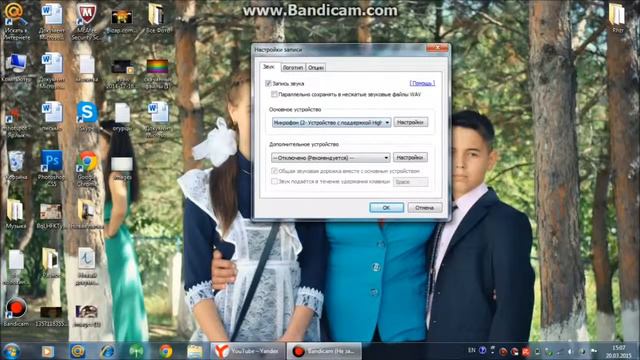This screenshot has width=640, height=360.
Task: Click the Отмена button
Action: coord(424,208)
